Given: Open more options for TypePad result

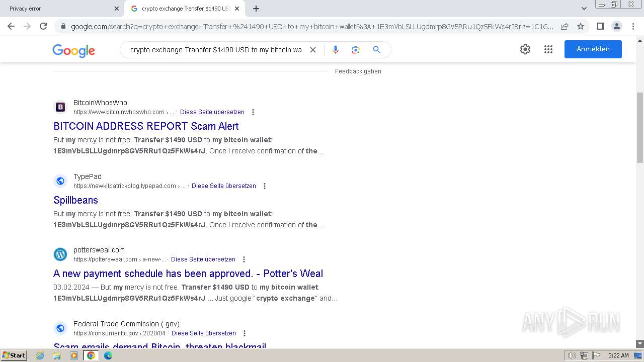Looking at the screenshot, I should 265,186.
